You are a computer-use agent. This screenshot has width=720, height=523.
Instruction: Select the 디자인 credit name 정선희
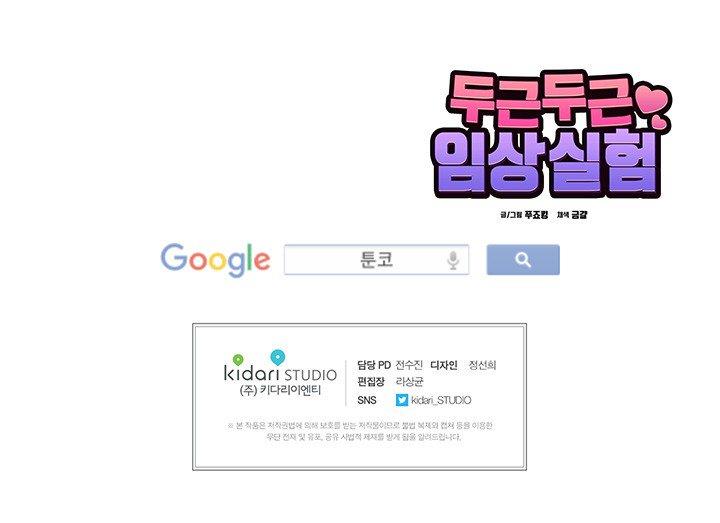[x=482, y=366]
